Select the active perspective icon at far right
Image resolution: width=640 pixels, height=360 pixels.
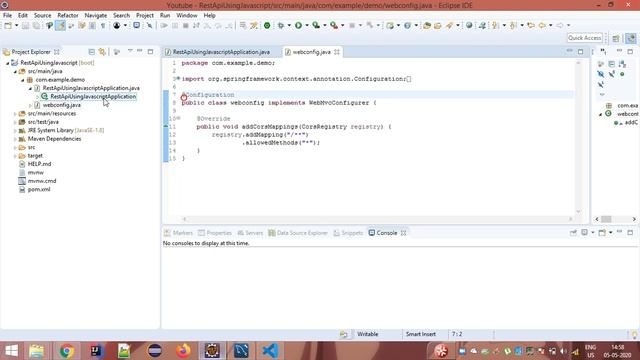click(x=631, y=38)
